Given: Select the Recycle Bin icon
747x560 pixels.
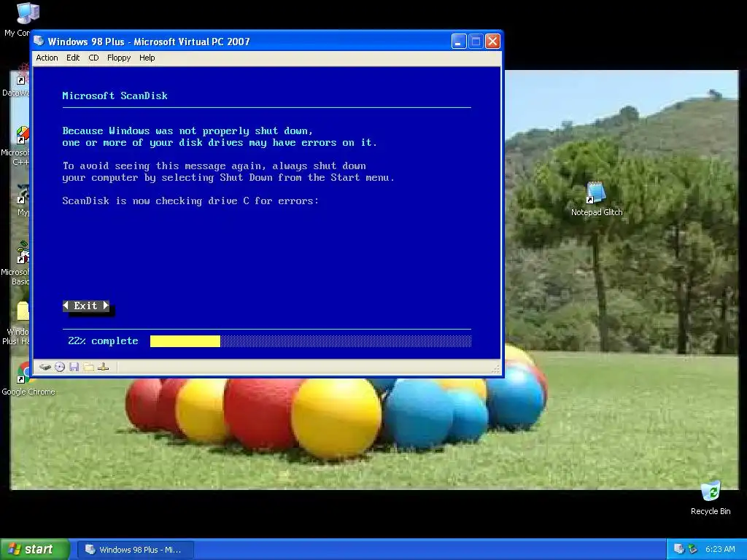Looking at the screenshot, I should [x=711, y=497].
